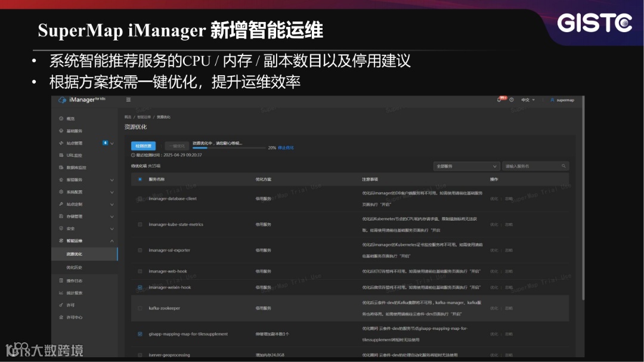
Task: Toggle the sidebar collapse hamburger icon
Action: tap(129, 100)
